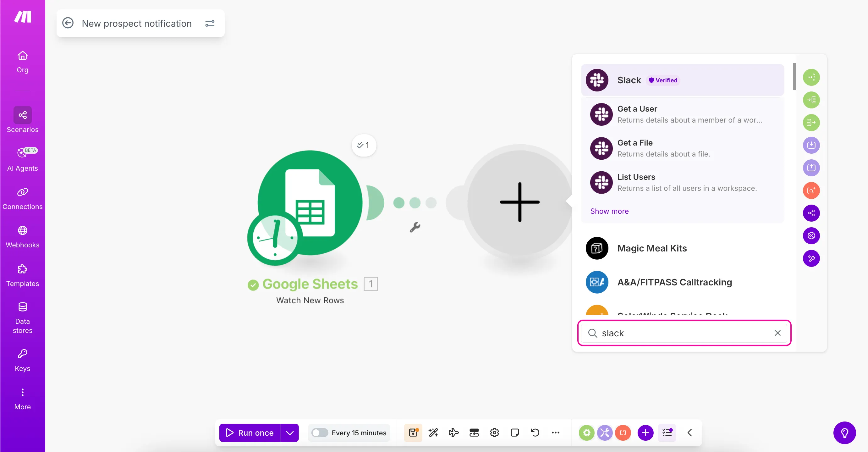Image resolution: width=868 pixels, height=452 pixels.
Task: Click the 'Every 15 minutes' schedule label
Action: click(359, 433)
